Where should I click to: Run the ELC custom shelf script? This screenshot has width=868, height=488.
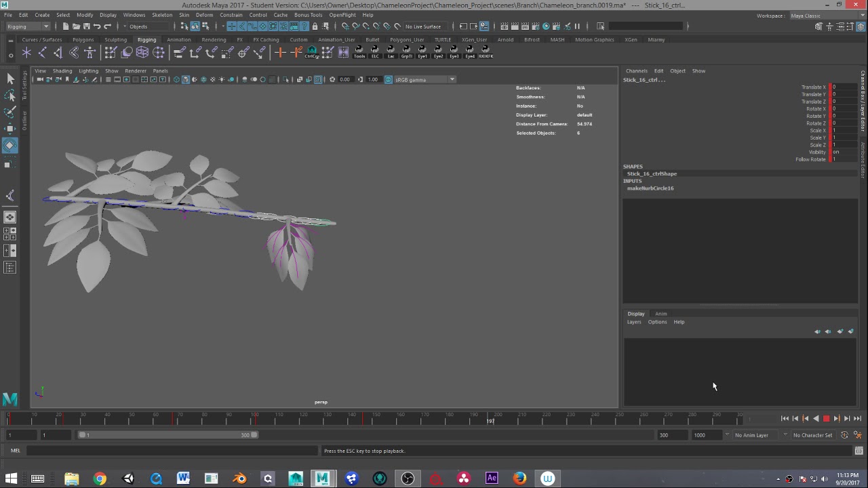click(x=375, y=52)
